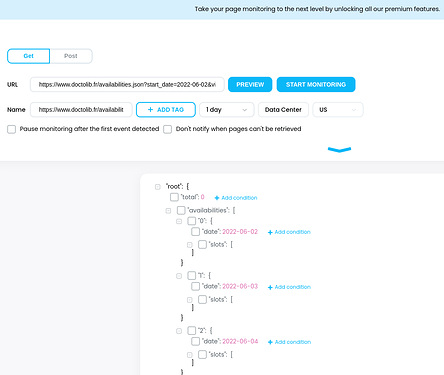Click the Name input field
The image size is (444, 375).
pos(81,110)
